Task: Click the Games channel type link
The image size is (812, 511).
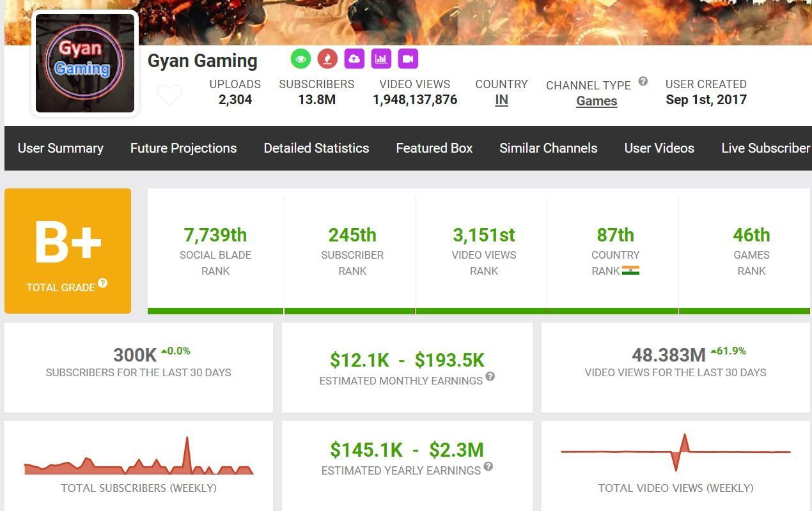Action: [x=597, y=101]
